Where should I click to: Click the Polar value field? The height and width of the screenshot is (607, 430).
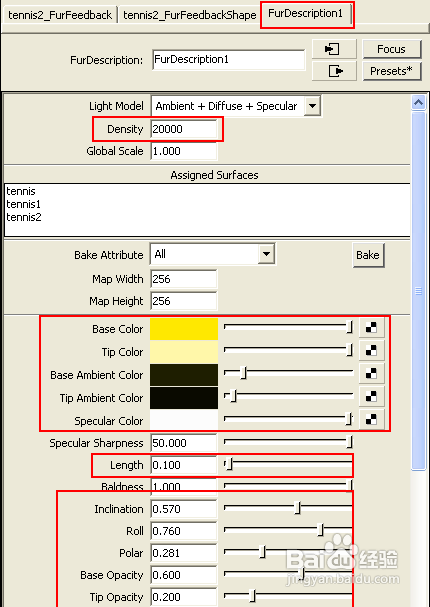coord(183,553)
